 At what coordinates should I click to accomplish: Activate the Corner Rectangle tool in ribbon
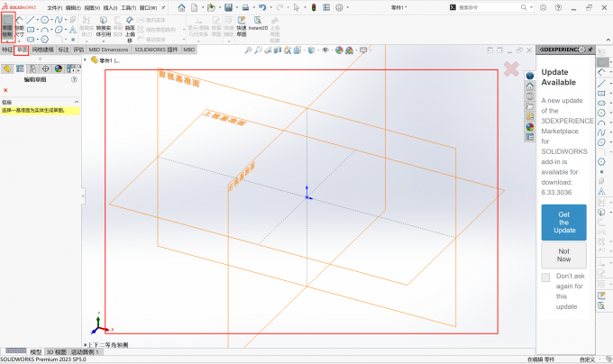click(31, 30)
